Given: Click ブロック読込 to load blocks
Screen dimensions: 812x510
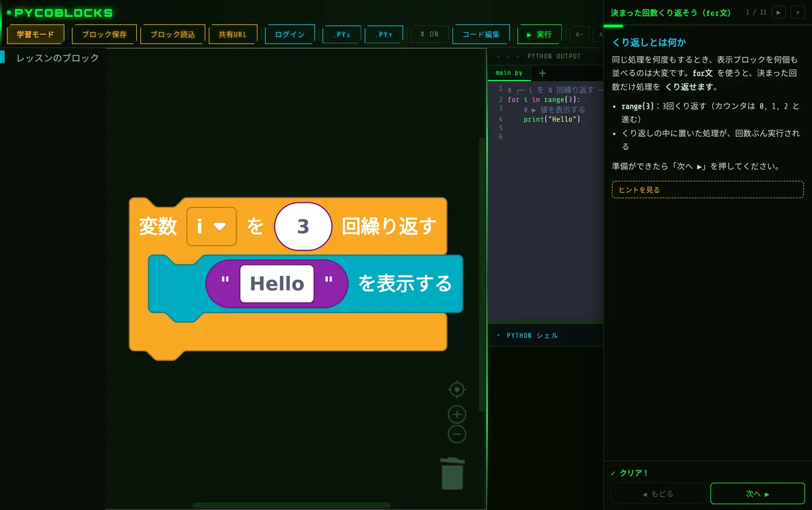Looking at the screenshot, I should [x=173, y=34].
